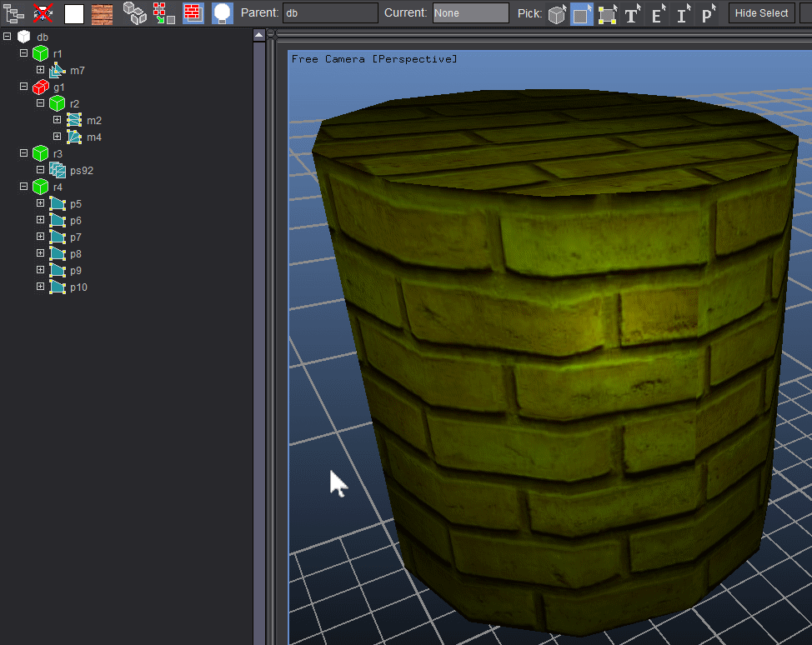The height and width of the screenshot is (645, 812).
Task: Expand the p10 polygon node
Action: tap(40, 286)
